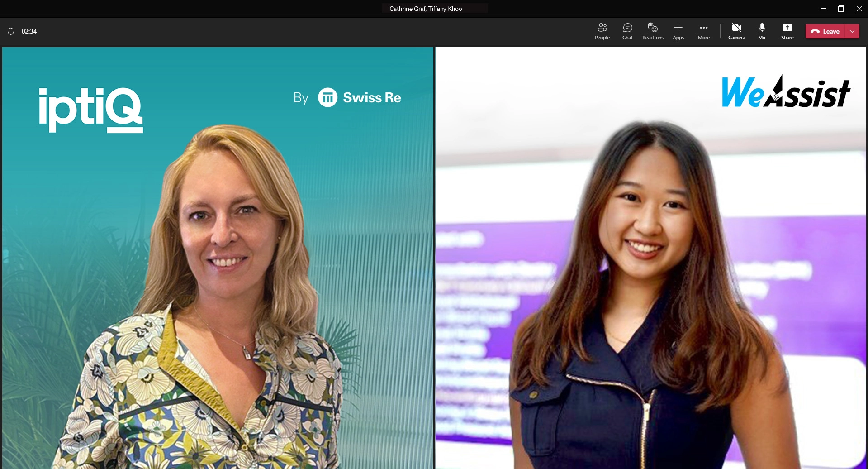The image size is (868, 469).
Task: Restore down the Teams window
Action: tap(841, 8)
